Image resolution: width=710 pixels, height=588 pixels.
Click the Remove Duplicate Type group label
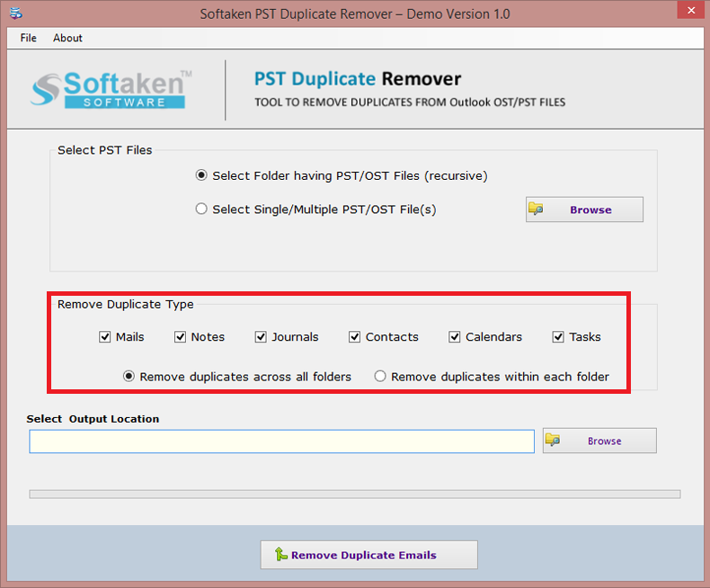pos(126,304)
